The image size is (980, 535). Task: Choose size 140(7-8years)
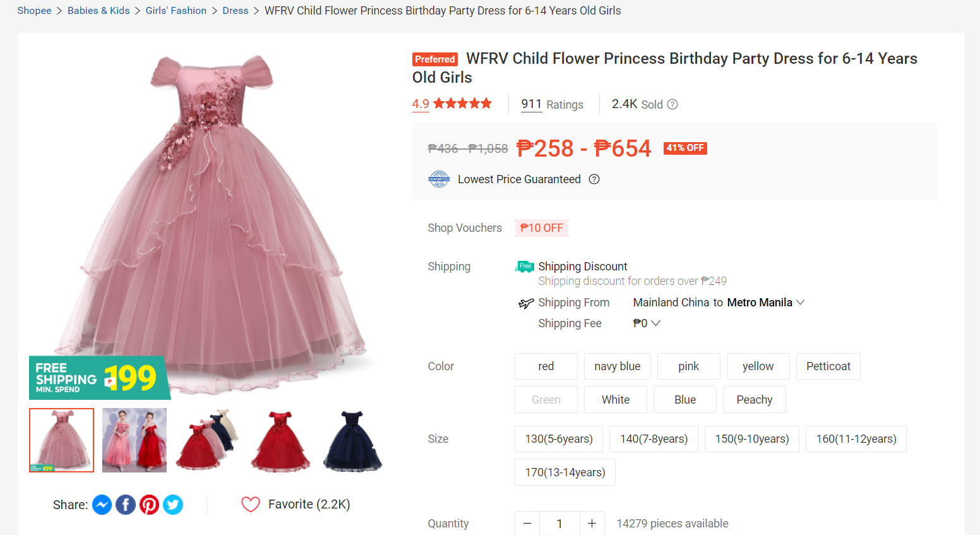tap(654, 439)
